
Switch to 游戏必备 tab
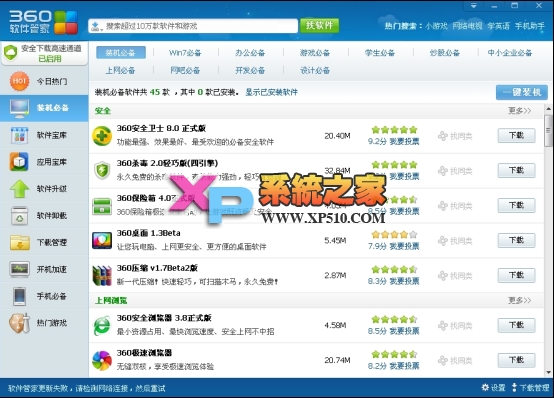[x=315, y=53]
